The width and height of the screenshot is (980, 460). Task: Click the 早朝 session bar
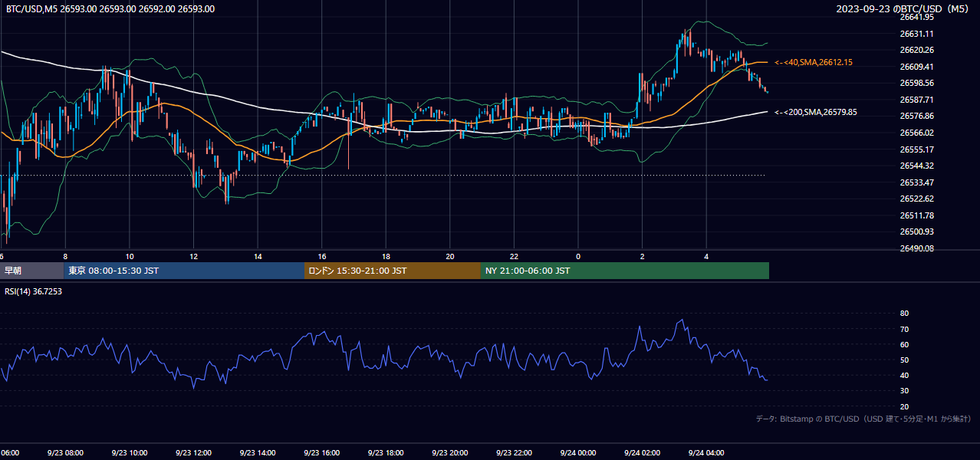coord(31,271)
